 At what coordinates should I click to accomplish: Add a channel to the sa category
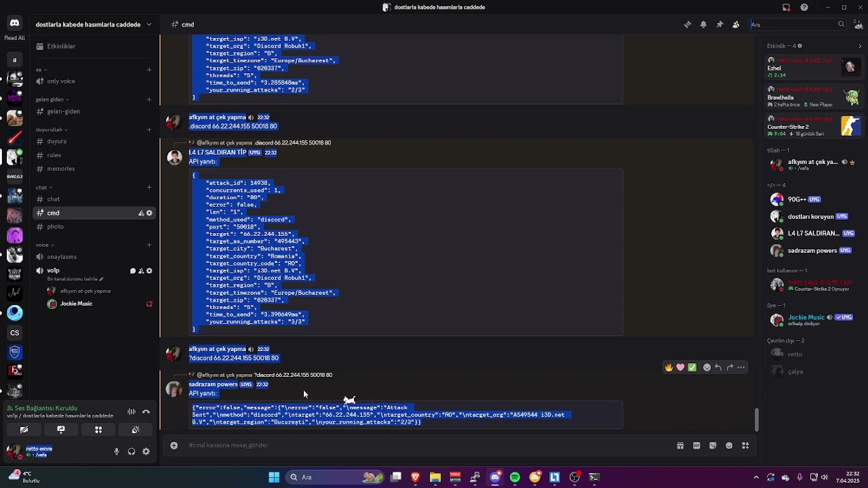149,70
